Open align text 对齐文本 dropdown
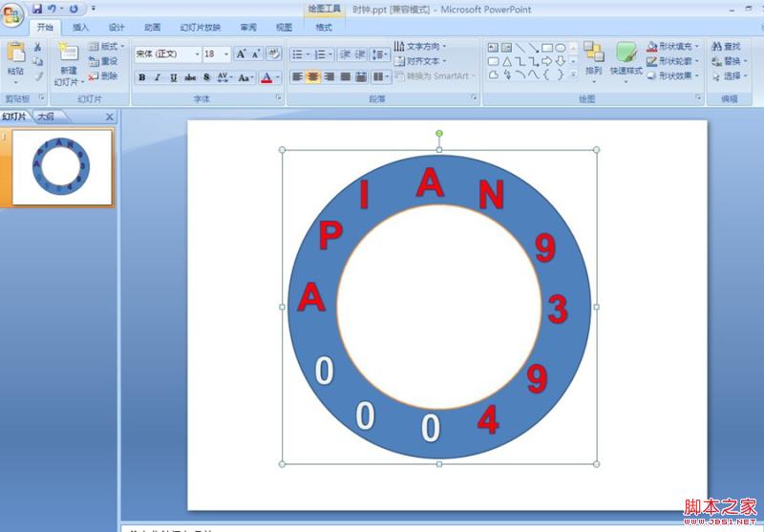This screenshot has height=532, width=764. tap(420, 61)
